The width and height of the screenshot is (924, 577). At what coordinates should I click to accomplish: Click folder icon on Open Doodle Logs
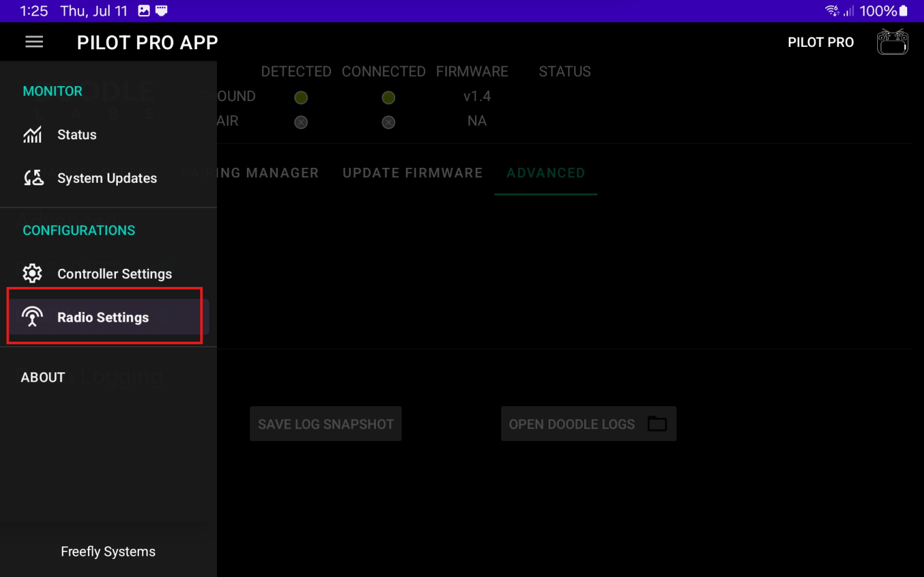pyautogui.click(x=657, y=424)
